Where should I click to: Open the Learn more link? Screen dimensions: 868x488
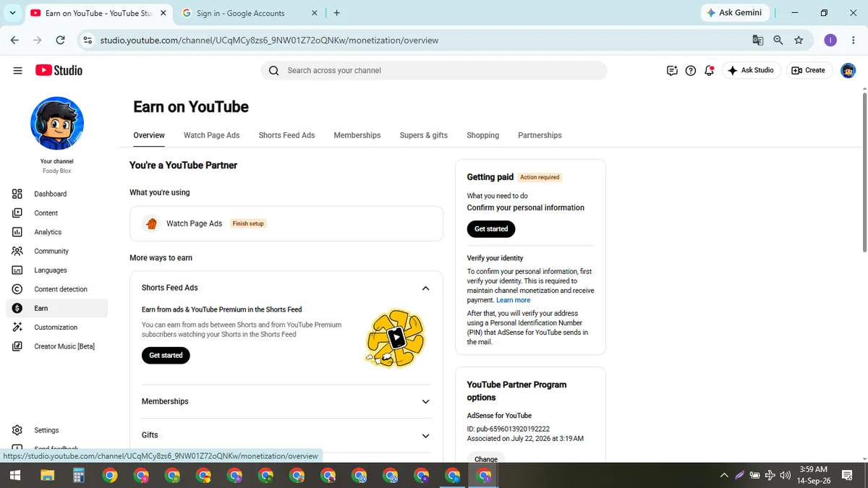pyautogui.click(x=514, y=300)
